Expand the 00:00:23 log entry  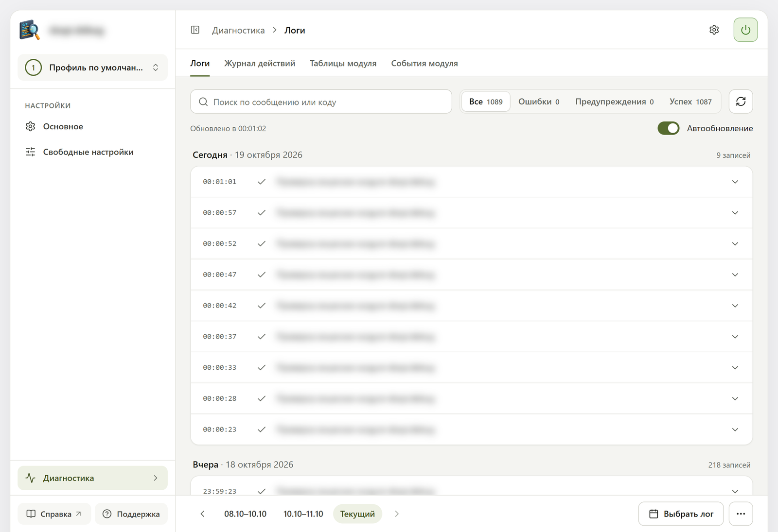click(x=735, y=429)
